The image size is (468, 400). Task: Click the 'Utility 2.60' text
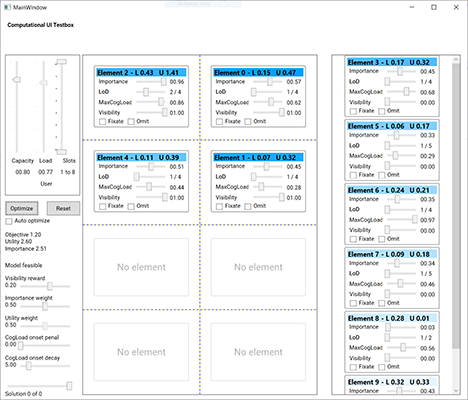coord(19,242)
